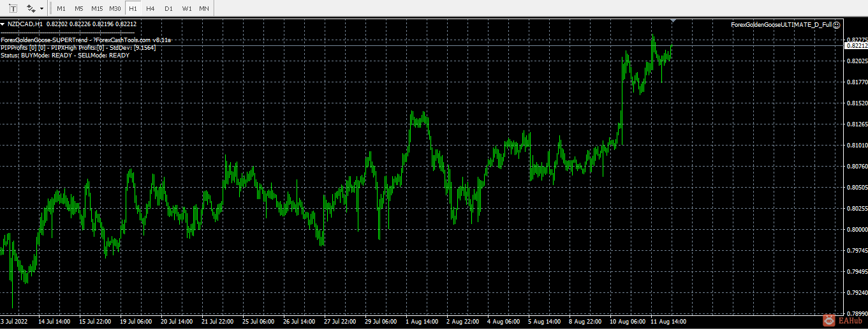Image resolution: width=868 pixels, height=330 pixels.
Task: Click the EAHub logo icon
Action: tap(828, 321)
